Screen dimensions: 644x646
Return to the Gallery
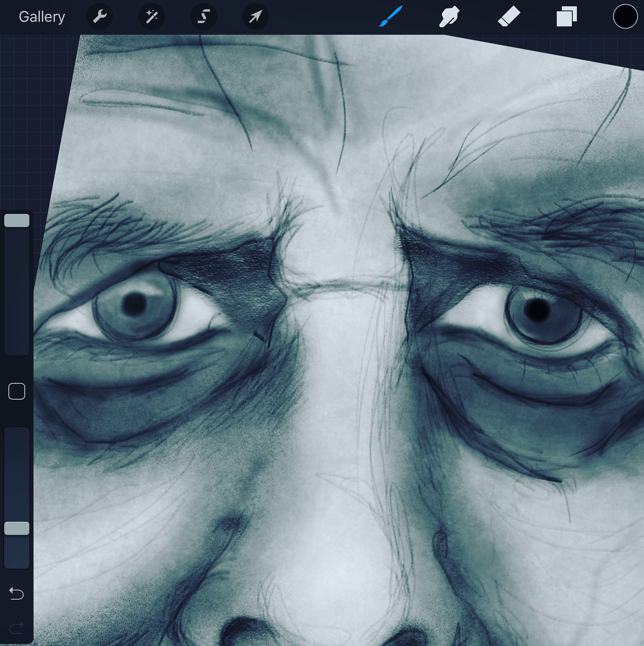(x=42, y=17)
